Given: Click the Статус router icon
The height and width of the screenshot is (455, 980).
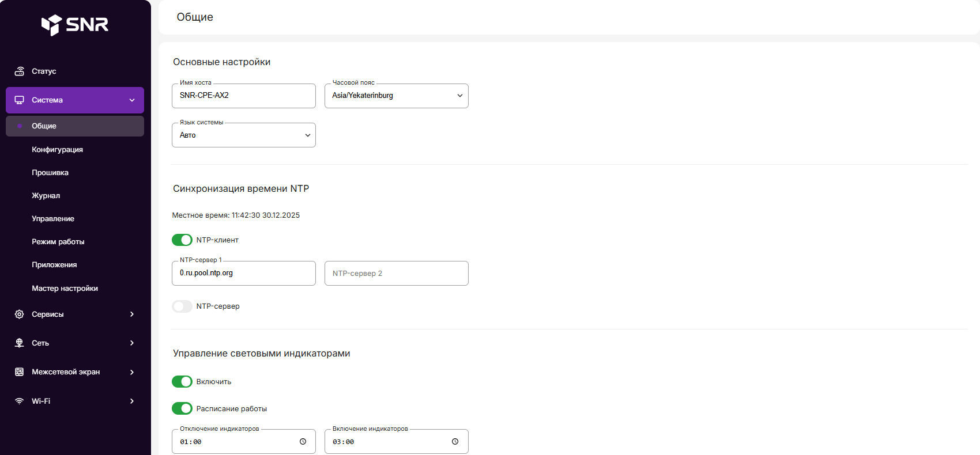Looking at the screenshot, I should click(x=20, y=71).
